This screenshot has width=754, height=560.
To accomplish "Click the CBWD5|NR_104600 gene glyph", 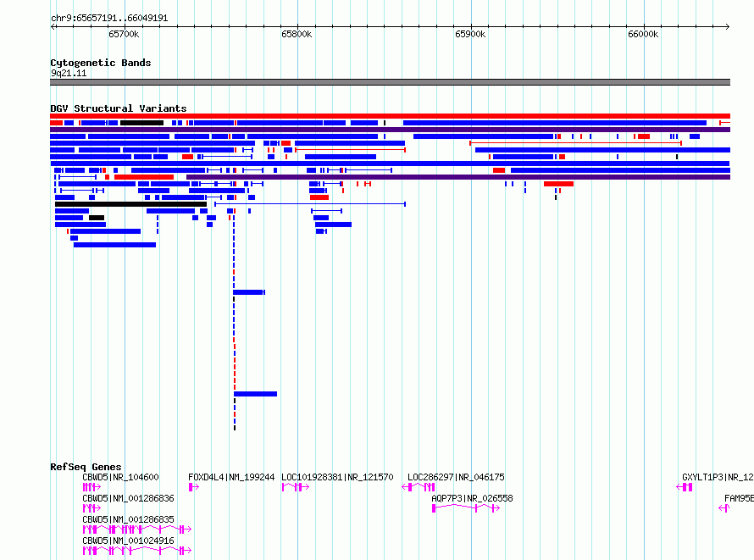I will pyautogui.click(x=91, y=487).
